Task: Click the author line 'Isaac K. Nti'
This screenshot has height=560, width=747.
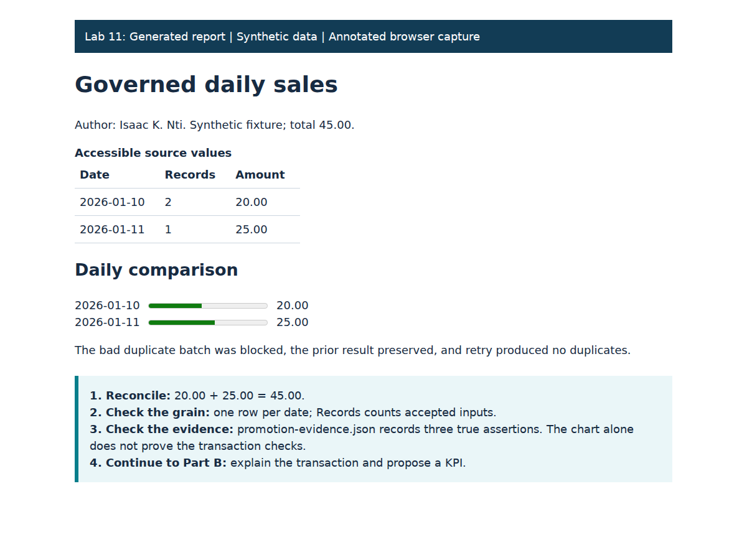Action: click(x=153, y=125)
